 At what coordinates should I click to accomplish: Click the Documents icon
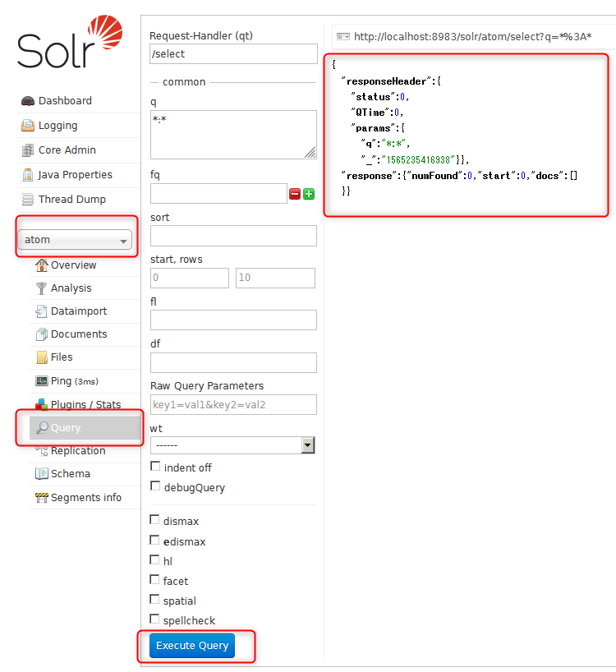click(42, 334)
